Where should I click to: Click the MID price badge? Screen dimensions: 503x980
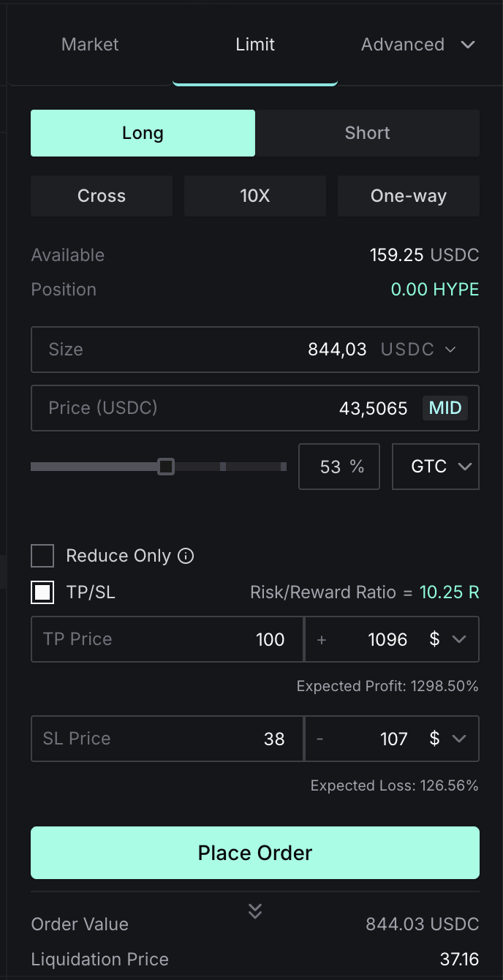tap(445, 407)
